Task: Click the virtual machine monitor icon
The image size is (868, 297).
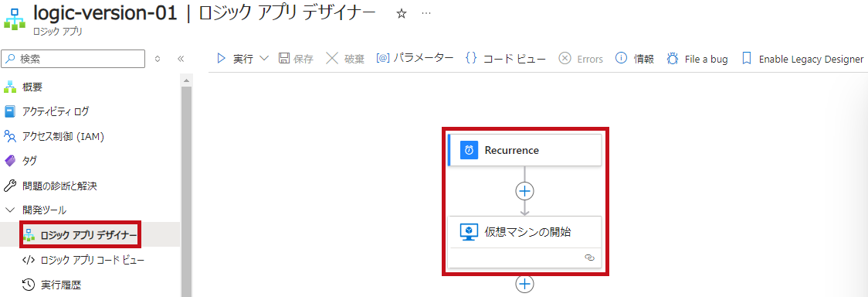Action: coord(470,232)
